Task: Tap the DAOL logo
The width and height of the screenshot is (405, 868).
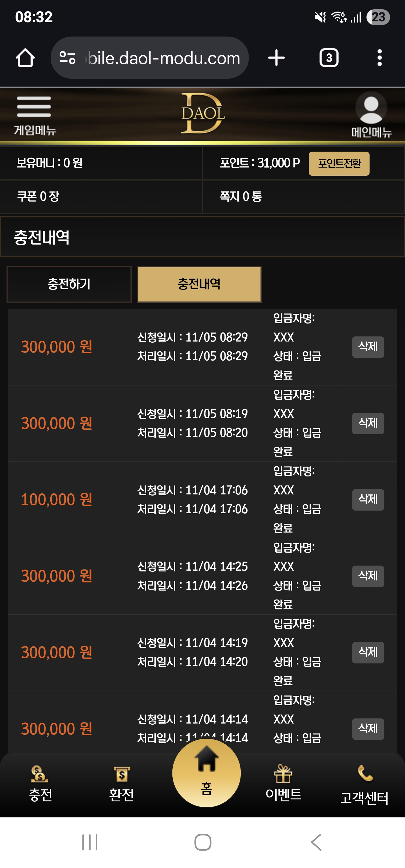Action: [203, 114]
